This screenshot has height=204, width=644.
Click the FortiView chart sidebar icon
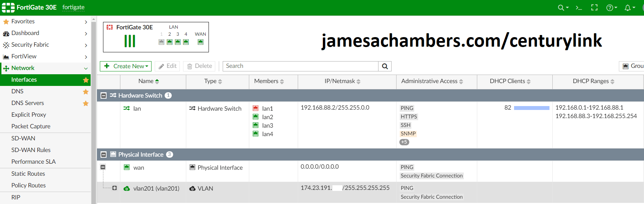coord(6,57)
